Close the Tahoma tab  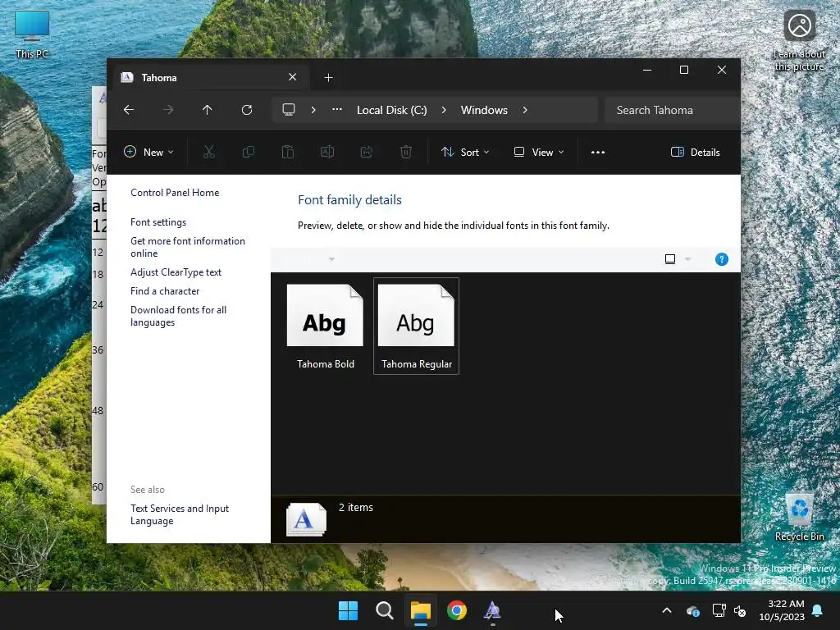(x=293, y=77)
